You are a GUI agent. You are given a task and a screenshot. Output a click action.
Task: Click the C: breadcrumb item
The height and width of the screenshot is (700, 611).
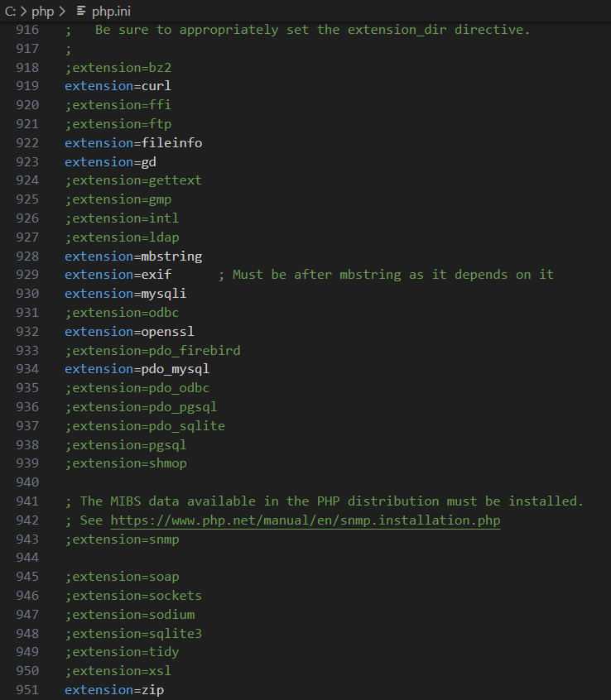(x=11, y=11)
